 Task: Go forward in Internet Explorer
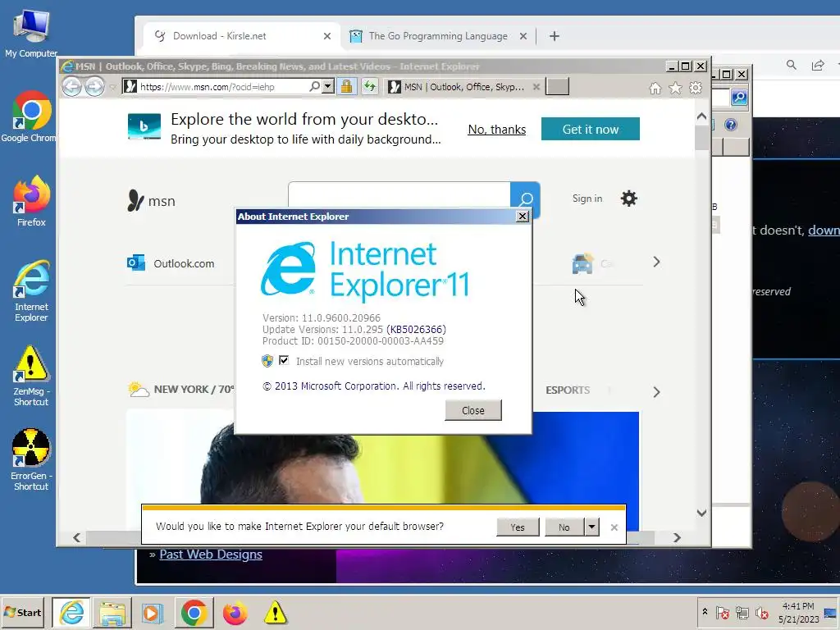click(95, 86)
